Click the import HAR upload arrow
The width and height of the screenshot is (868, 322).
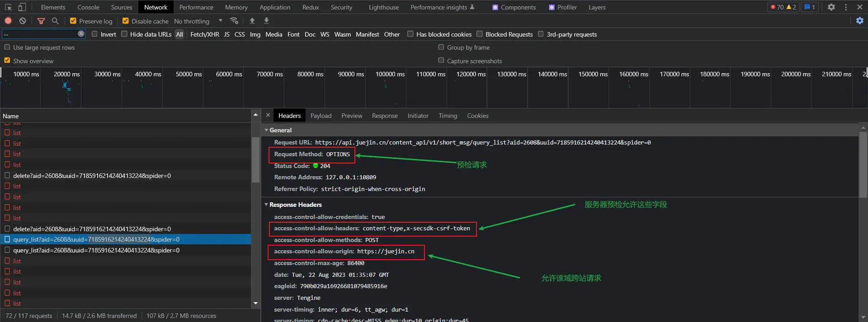pyautogui.click(x=252, y=21)
